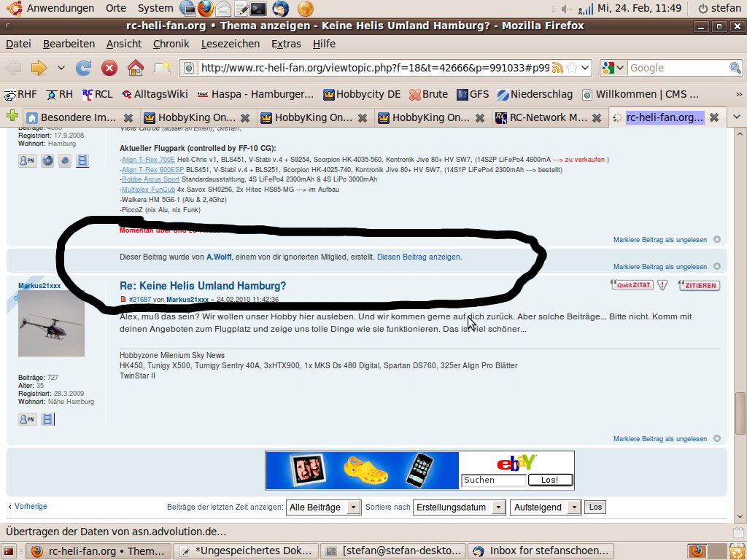
Task: Open the Chronik menu
Action: tap(171, 44)
